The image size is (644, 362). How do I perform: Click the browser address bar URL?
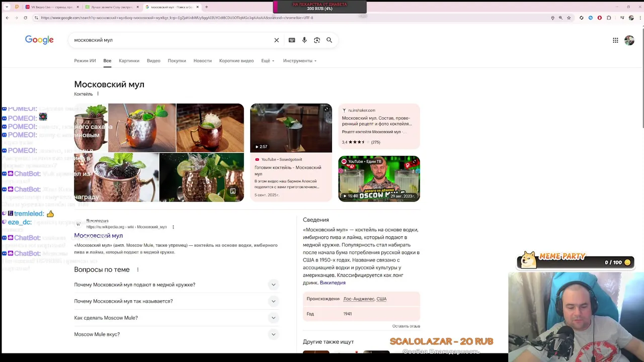click(x=177, y=18)
